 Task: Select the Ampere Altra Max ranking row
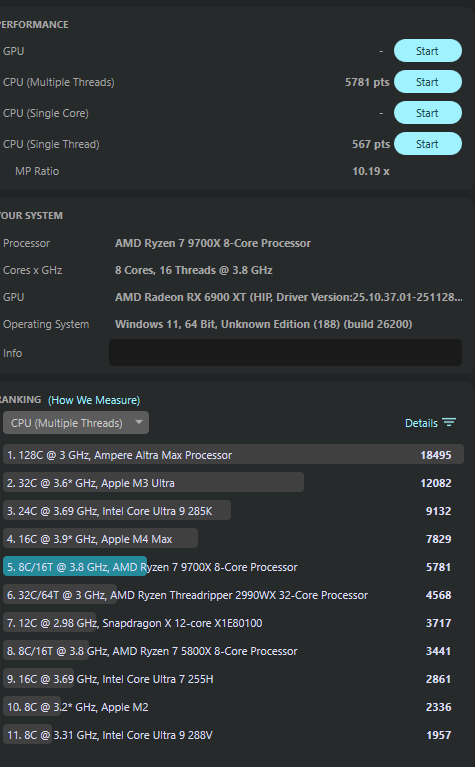[233, 454]
